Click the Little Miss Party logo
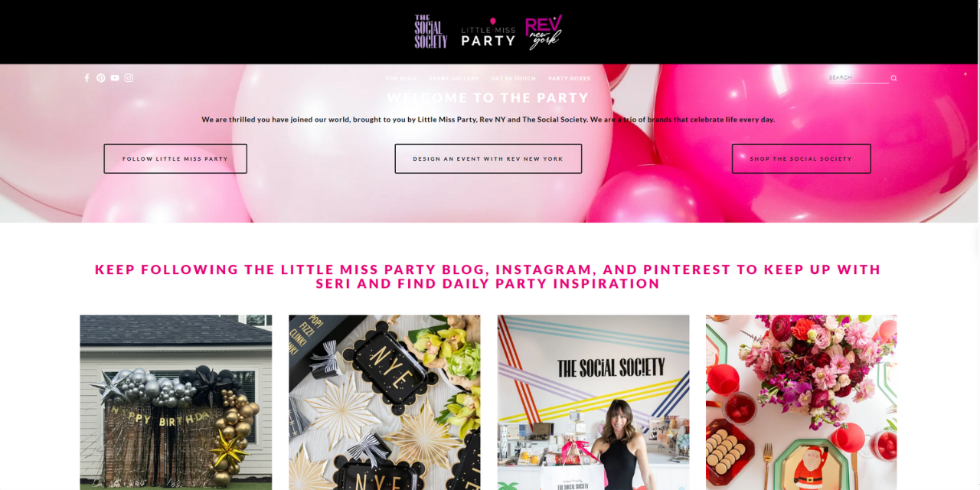Screen dimensions: 980x490 [488, 33]
